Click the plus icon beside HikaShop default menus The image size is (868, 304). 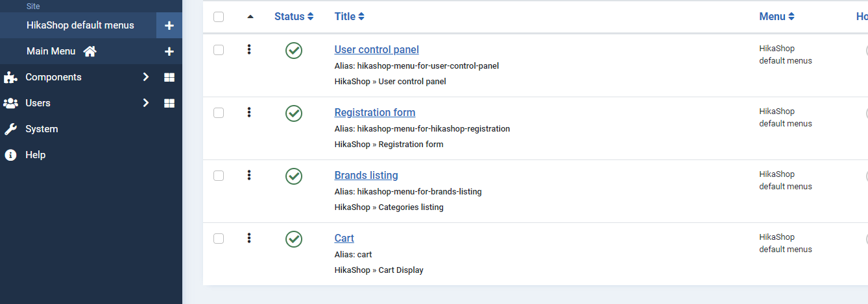(x=169, y=25)
